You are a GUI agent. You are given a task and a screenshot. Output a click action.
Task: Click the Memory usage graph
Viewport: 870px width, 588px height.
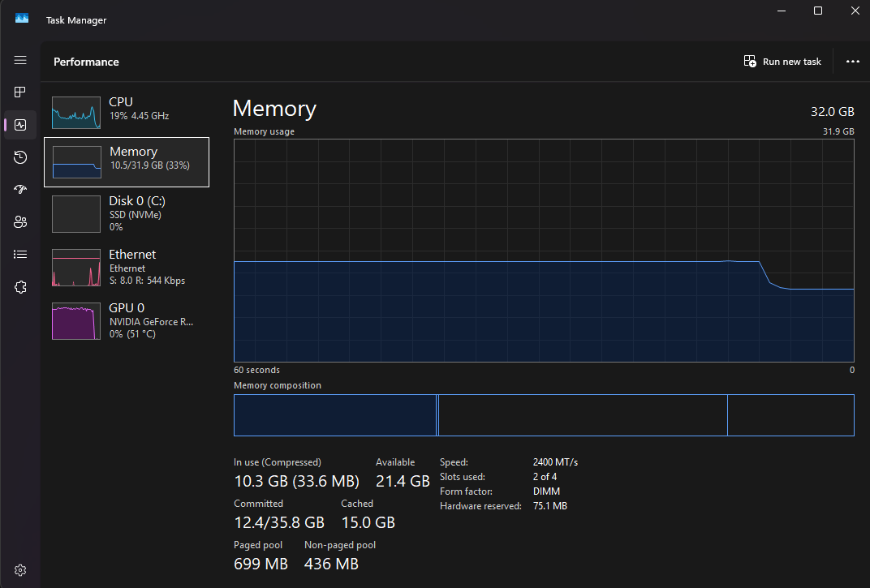544,251
